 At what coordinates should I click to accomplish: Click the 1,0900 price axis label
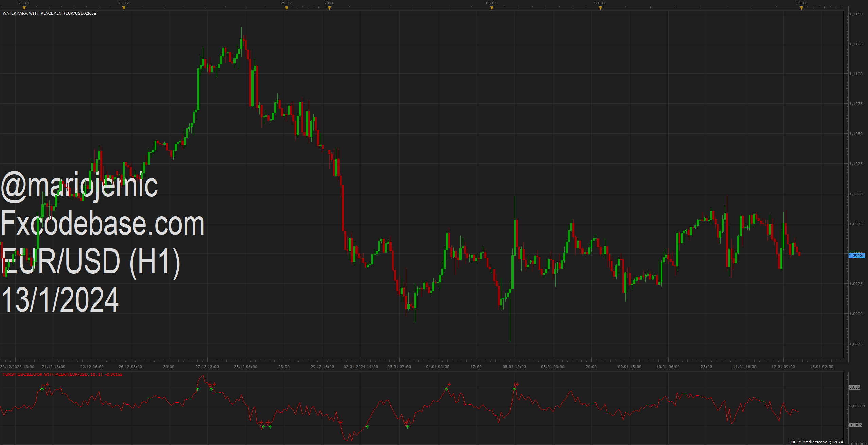[x=856, y=314]
